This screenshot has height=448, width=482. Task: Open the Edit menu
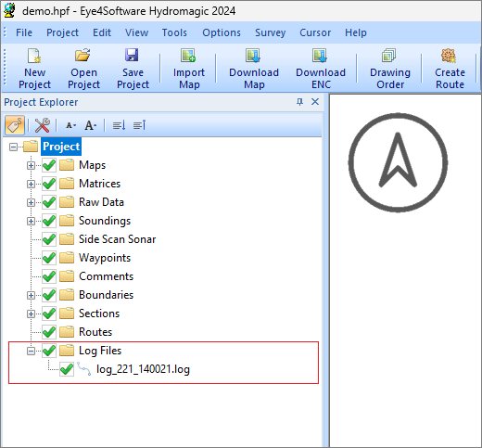pyautogui.click(x=102, y=32)
